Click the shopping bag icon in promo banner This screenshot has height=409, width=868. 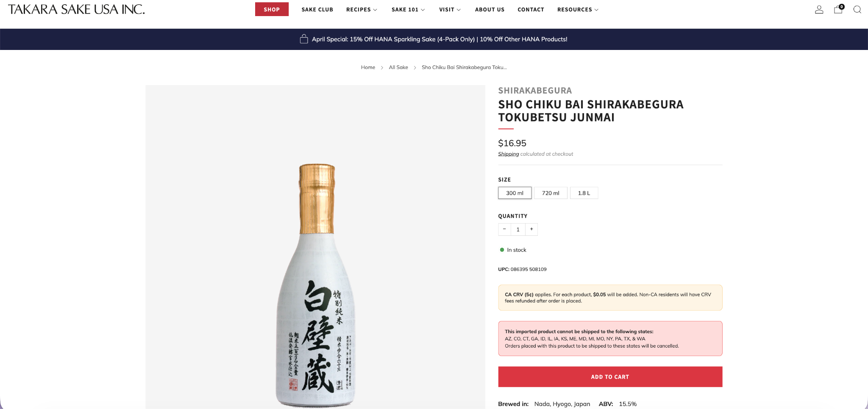coord(303,39)
